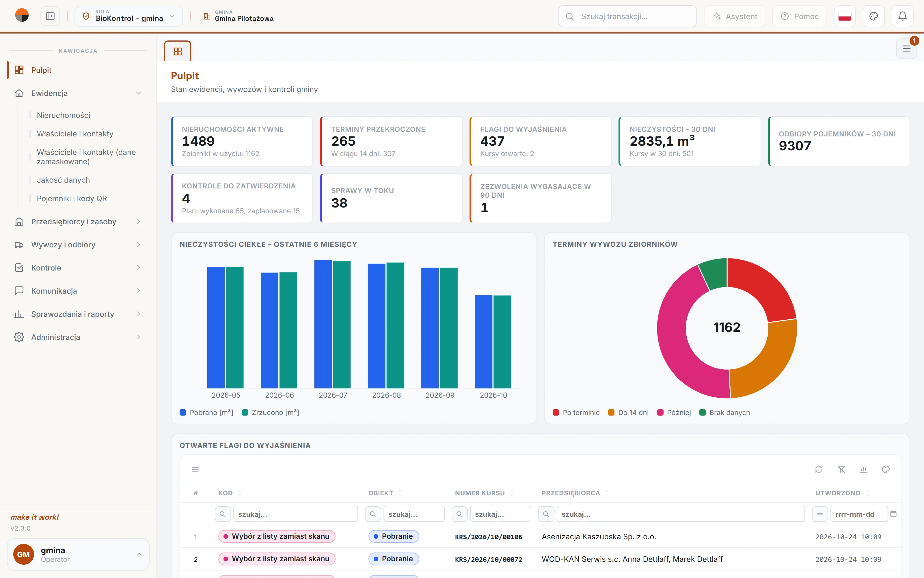
Task: Open gmina Operator user menu
Action: click(78, 554)
